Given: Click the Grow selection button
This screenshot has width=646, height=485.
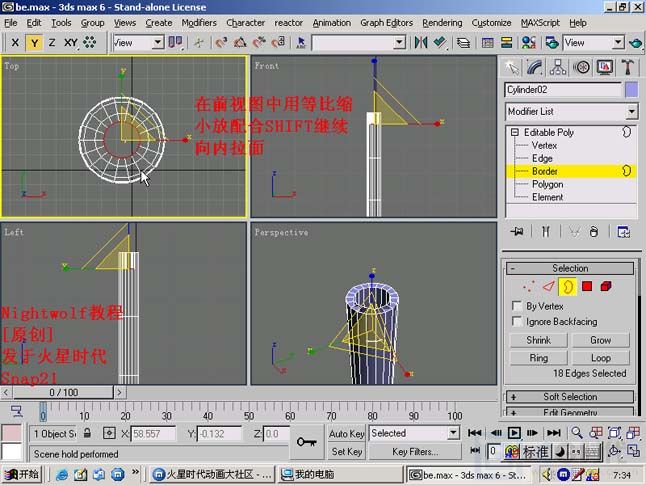Looking at the screenshot, I should coord(600,340).
